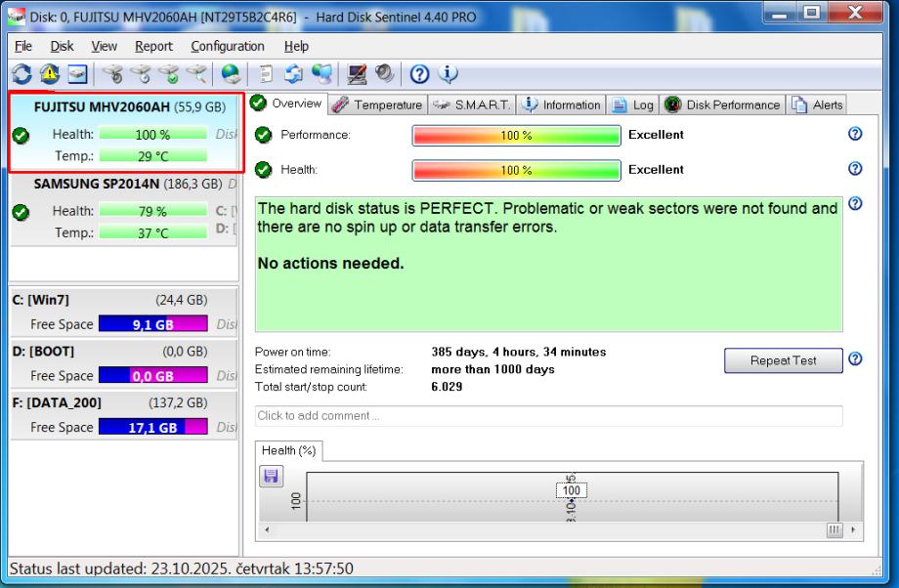
Task: Click the toolbar info bubble icon
Action: pos(448,73)
